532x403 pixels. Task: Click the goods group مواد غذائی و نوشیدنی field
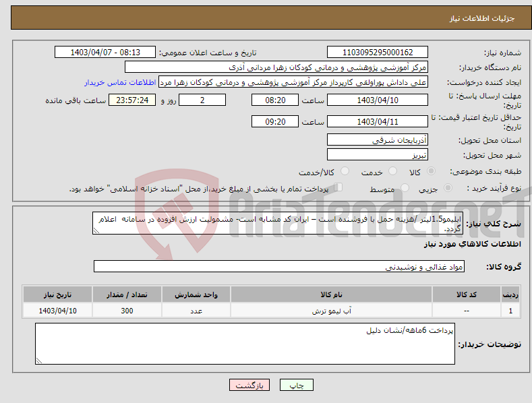(x=279, y=267)
